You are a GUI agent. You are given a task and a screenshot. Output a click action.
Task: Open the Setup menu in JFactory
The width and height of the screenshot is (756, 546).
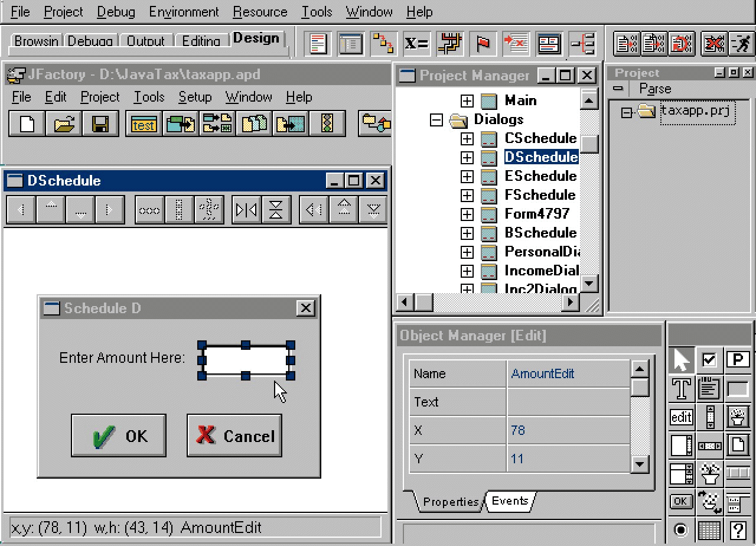(x=195, y=97)
